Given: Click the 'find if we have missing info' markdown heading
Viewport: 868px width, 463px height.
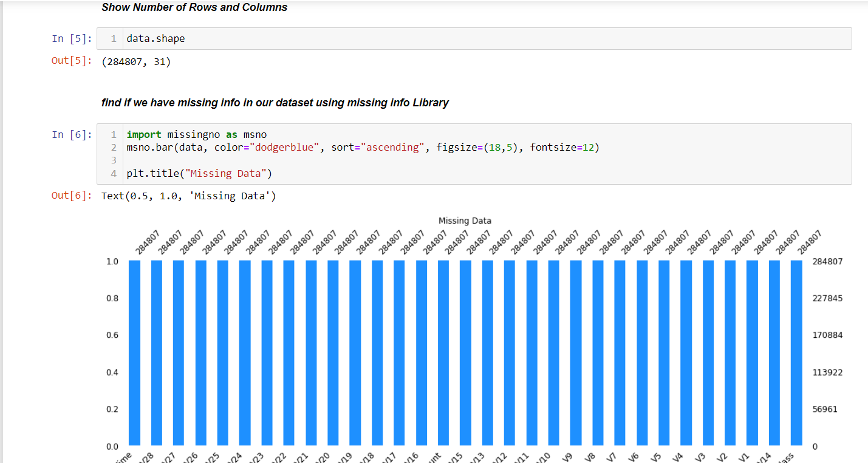Looking at the screenshot, I should pos(275,103).
